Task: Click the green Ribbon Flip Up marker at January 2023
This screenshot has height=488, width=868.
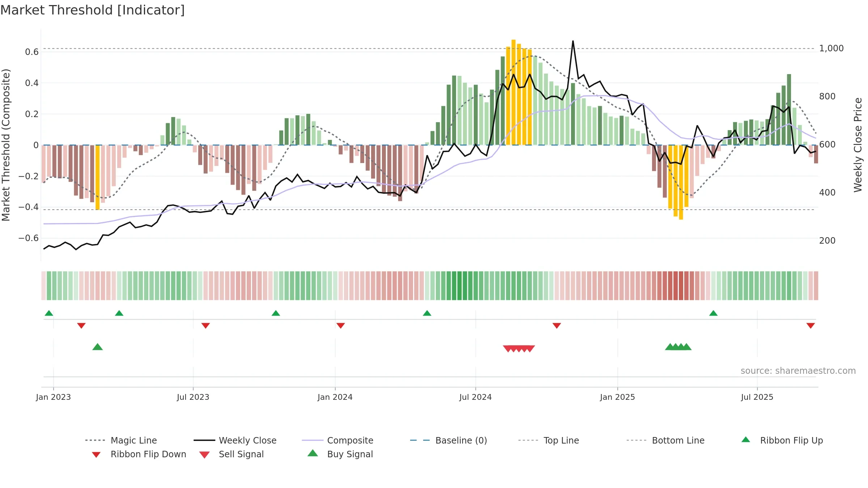Action: 49,313
